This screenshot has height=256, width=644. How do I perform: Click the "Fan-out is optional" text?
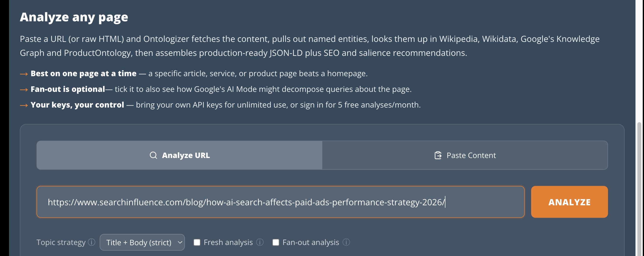68,89
